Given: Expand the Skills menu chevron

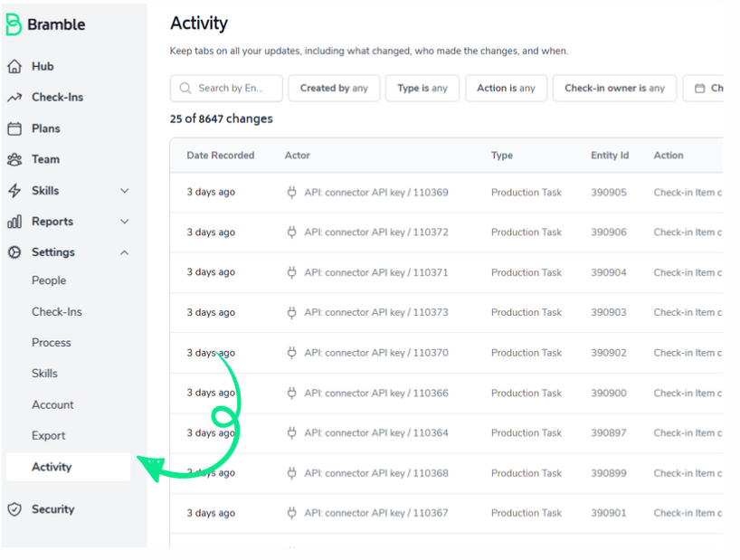Looking at the screenshot, I should [125, 191].
